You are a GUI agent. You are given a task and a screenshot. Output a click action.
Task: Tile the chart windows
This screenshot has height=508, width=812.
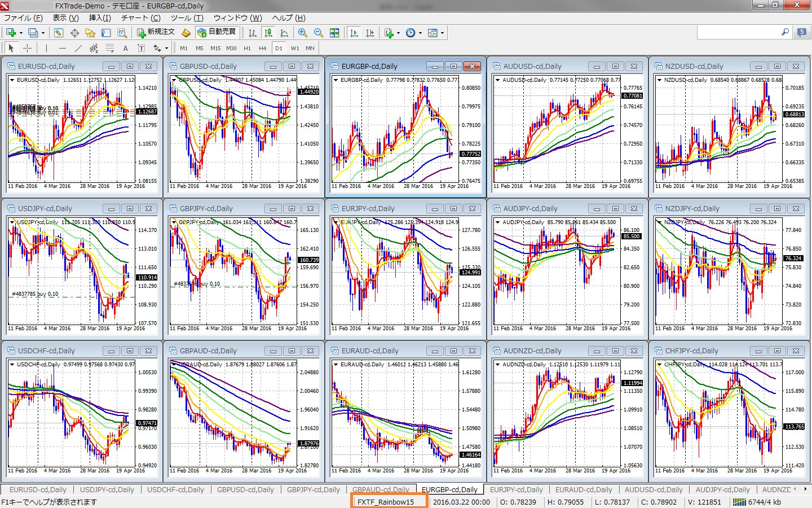click(x=334, y=33)
